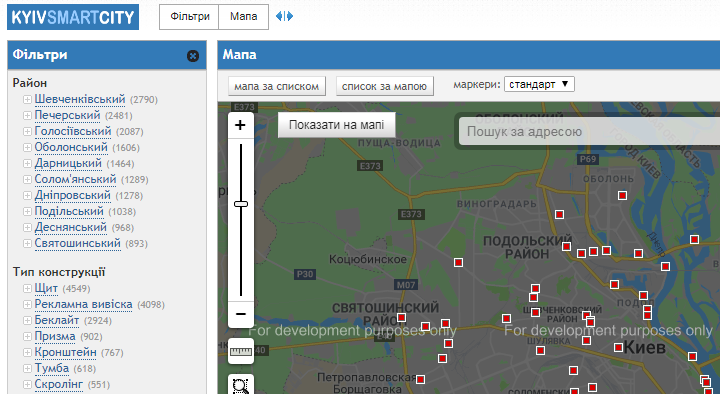Switch to the Фільтри tab
720x394 pixels.
pos(189,17)
